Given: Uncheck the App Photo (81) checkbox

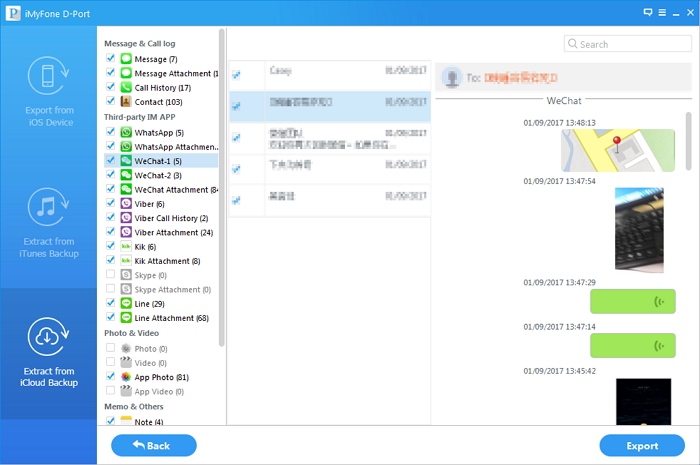Looking at the screenshot, I should (110, 377).
